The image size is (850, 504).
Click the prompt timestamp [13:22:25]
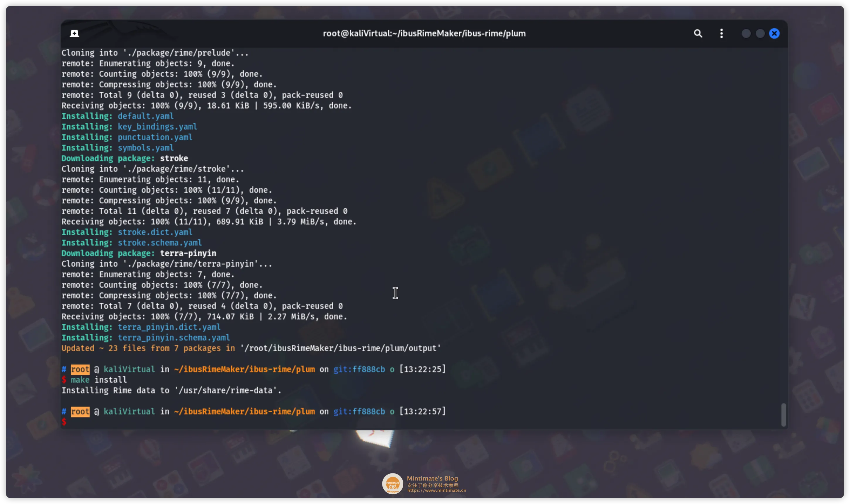(x=422, y=369)
